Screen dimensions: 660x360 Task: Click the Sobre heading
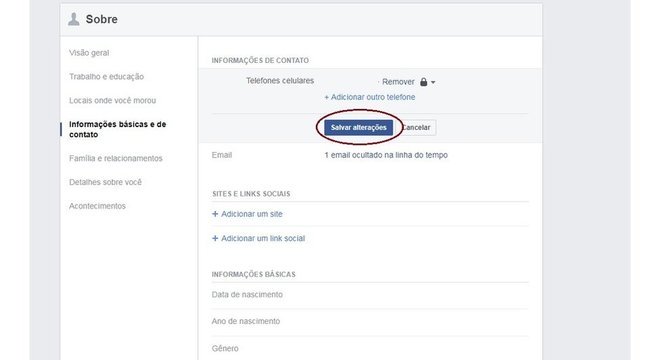click(101, 19)
